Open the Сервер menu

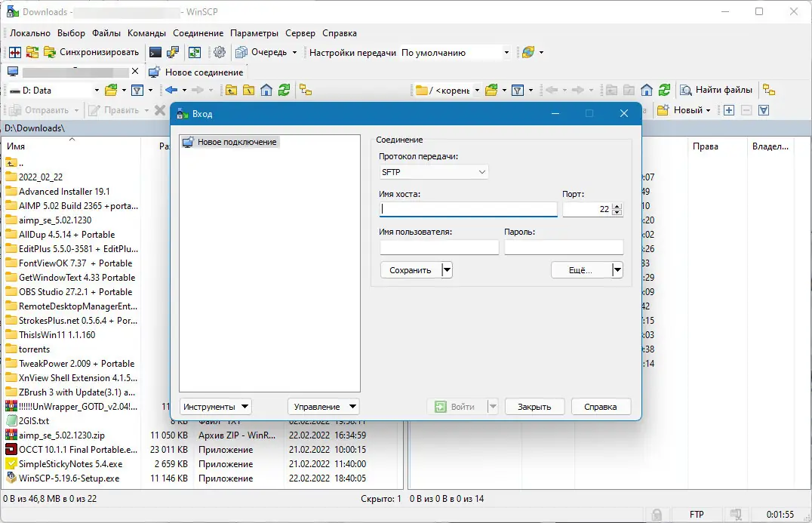coord(300,33)
